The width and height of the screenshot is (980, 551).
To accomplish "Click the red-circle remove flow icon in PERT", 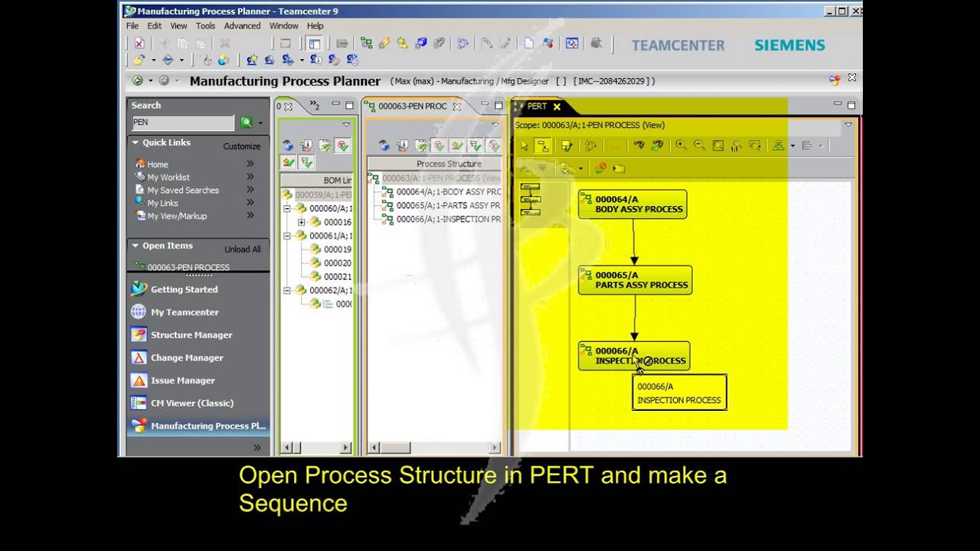I will click(x=601, y=168).
